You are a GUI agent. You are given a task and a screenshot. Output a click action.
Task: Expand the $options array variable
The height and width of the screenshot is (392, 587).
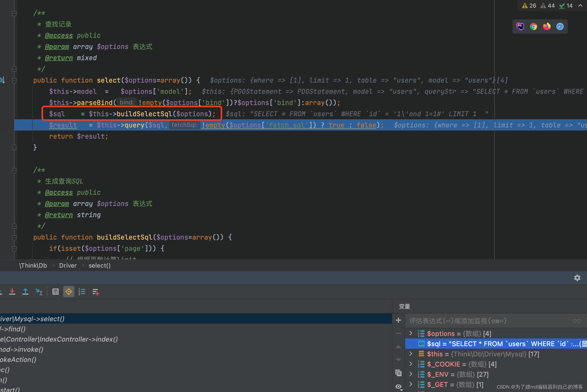[x=411, y=333]
